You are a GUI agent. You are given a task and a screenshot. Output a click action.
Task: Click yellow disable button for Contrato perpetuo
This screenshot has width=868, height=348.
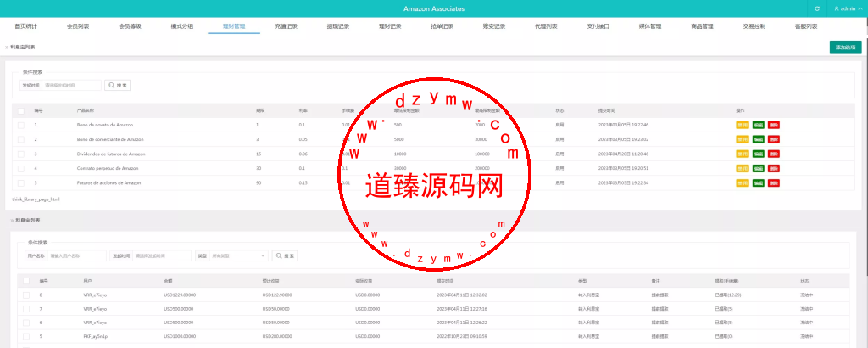[743, 168]
